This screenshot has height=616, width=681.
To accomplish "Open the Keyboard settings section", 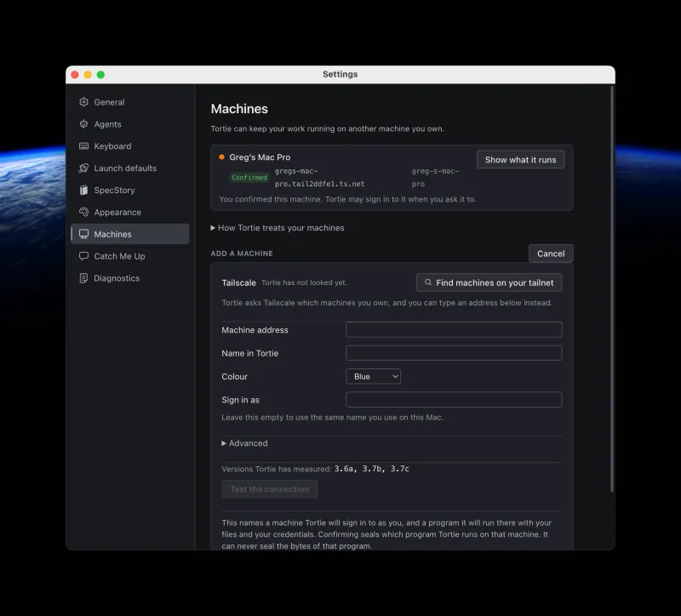I will (x=130, y=146).
